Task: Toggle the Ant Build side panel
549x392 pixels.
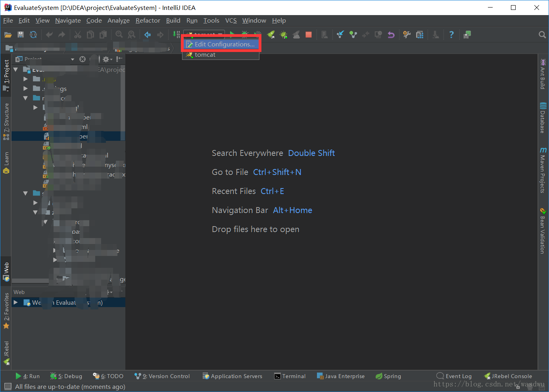Action: [x=543, y=74]
